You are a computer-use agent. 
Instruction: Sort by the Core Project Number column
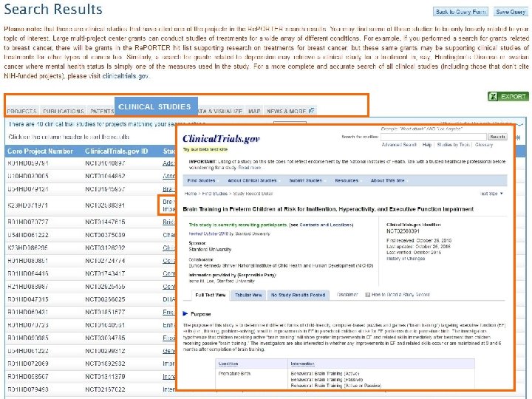coord(40,151)
